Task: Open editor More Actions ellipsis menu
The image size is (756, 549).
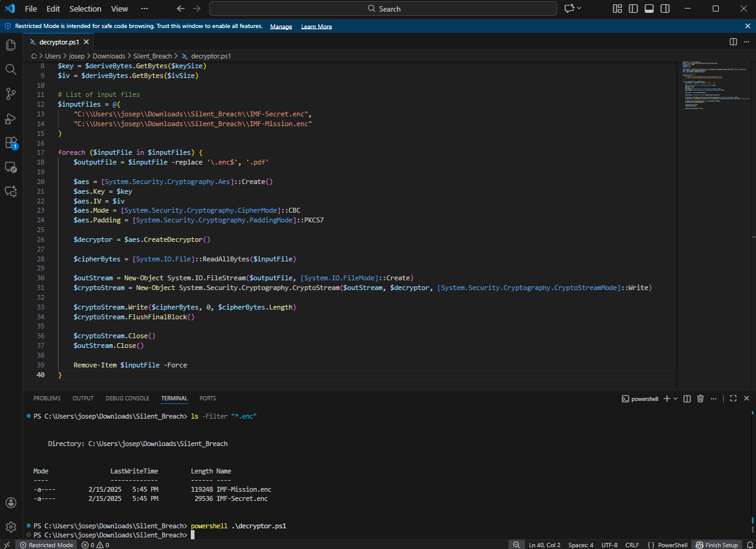Action: [x=747, y=41]
